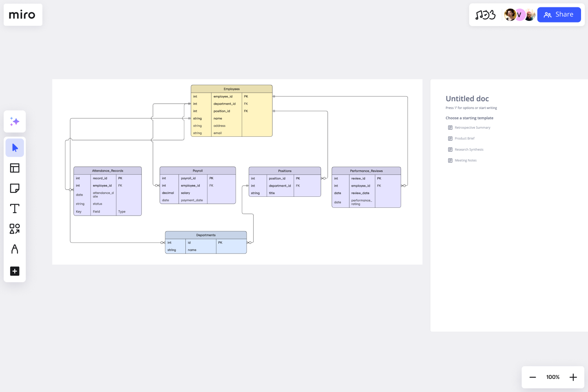Click the music timer icon in the toolbar

coord(486,14)
